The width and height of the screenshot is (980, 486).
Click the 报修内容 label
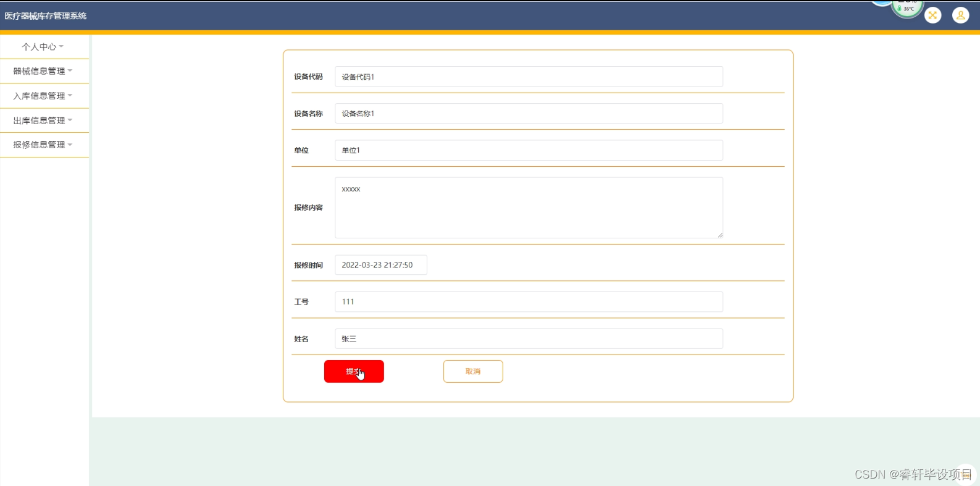[308, 207]
